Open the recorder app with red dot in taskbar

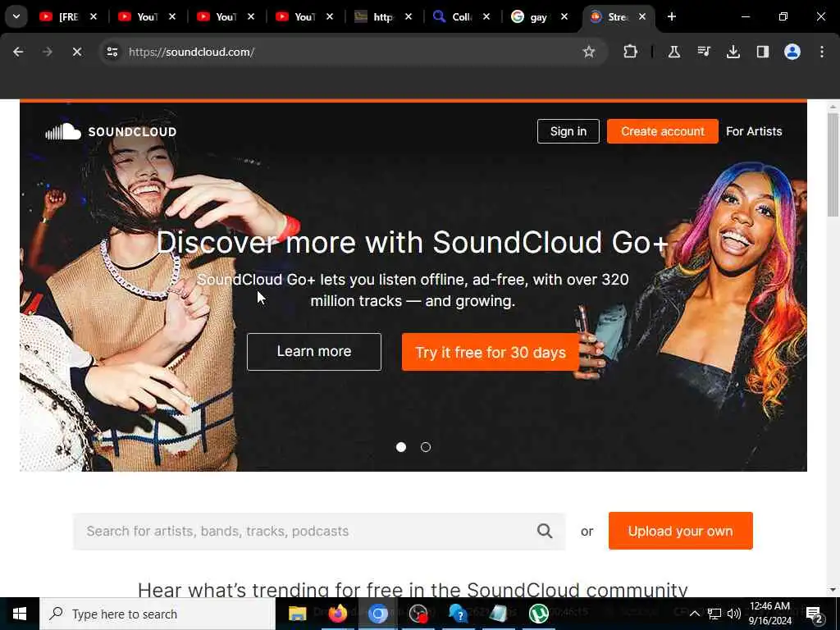pos(418,614)
